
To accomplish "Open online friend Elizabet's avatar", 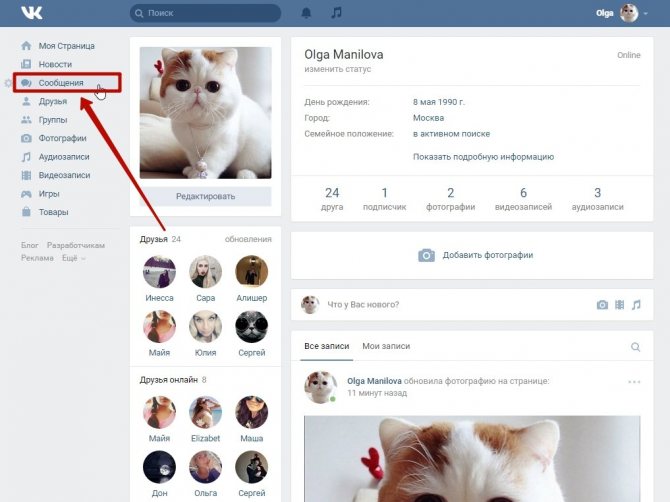I will point(206,412).
